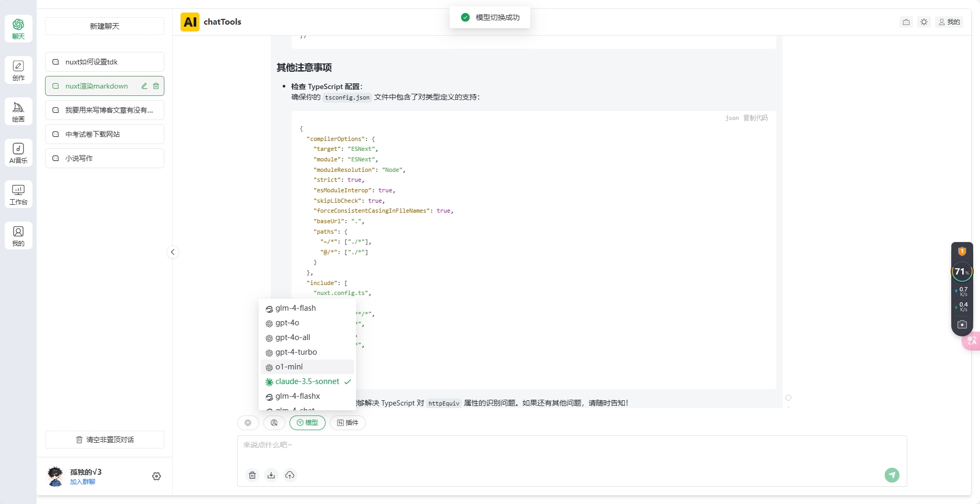Follow the 加入群聊 link
Screen dimensions: 980x504
[x=83, y=482]
